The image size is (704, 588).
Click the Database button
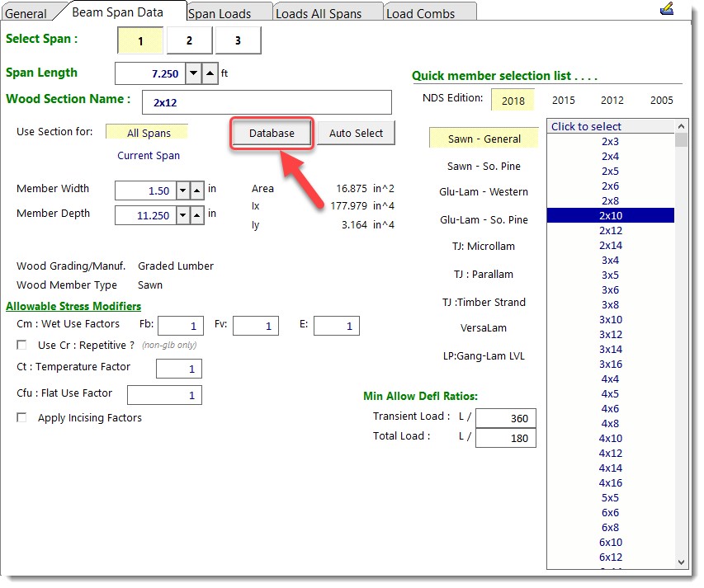(x=272, y=134)
